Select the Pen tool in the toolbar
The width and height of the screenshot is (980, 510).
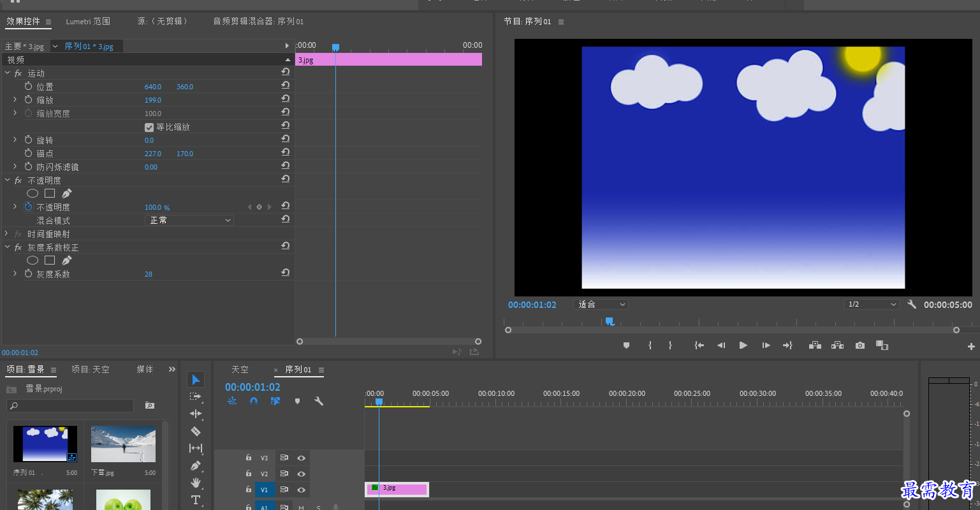(x=196, y=465)
